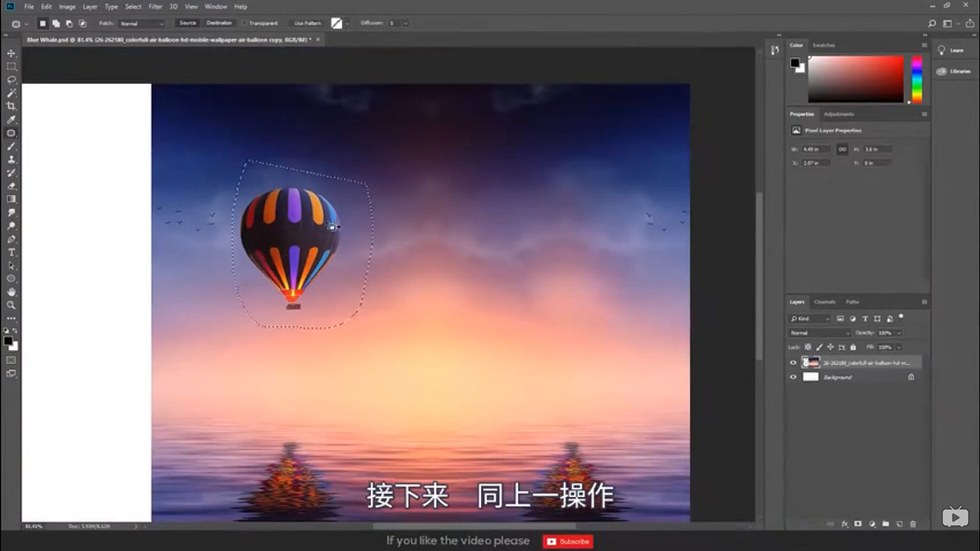Toggle visibility of the air balloon layer
The height and width of the screenshot is (551, 980).
coord(793,362)
